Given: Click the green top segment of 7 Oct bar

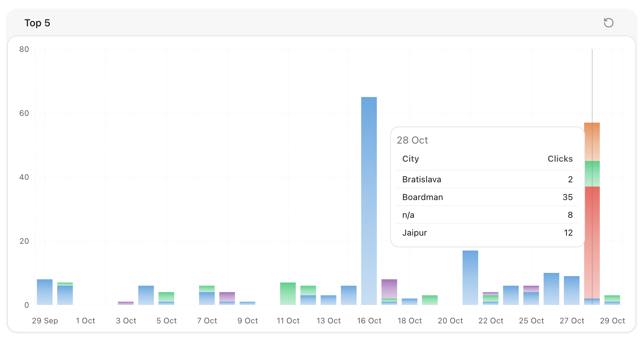Looking at the screenshot, I should pos(207,289).
